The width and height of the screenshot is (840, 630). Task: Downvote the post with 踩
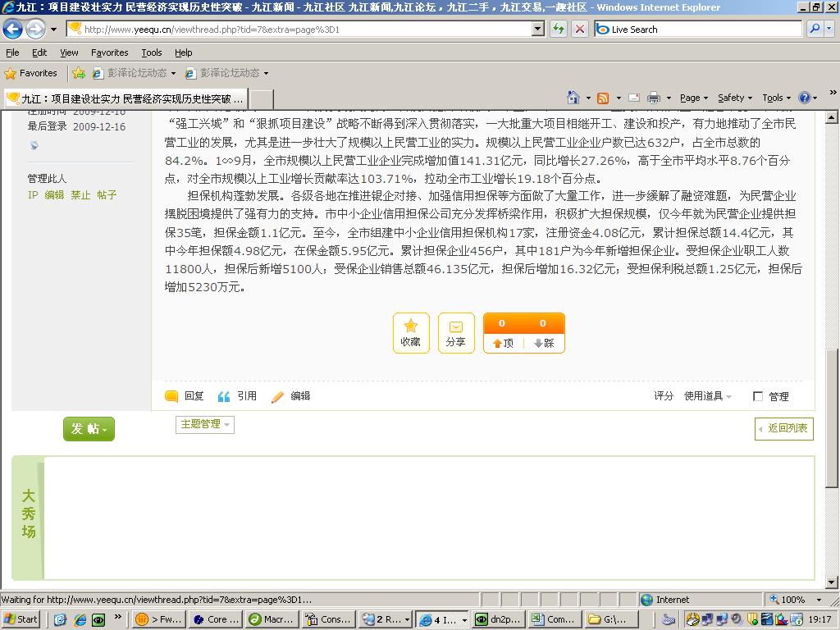544,343
